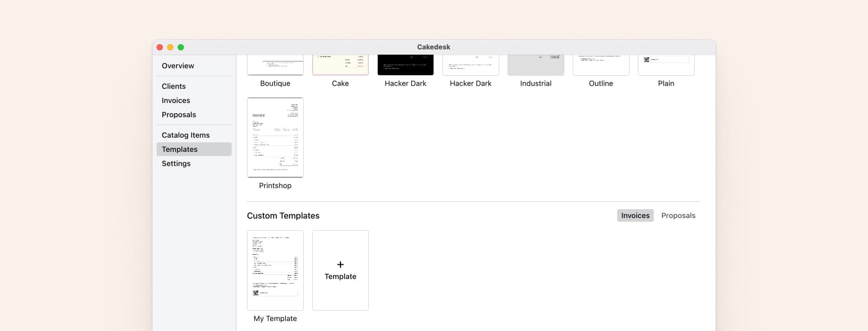868x331 pixels.
Task: Click the My Template label text
Action: pyautogui.click(x=275, y=318)
